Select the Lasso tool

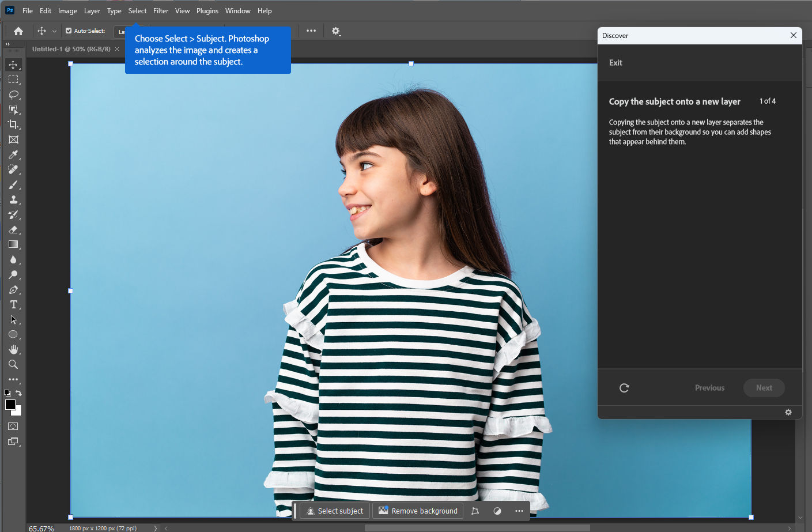[13, 95]
